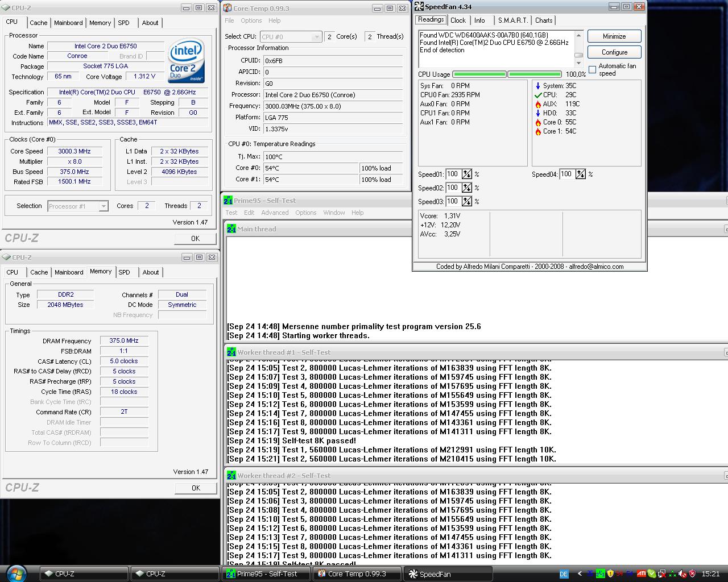Click the Vcore 1,31V reading in SpeedFan
Image resolution: width=728 pixels, height=582 pixels.
(x=440, y=216)
